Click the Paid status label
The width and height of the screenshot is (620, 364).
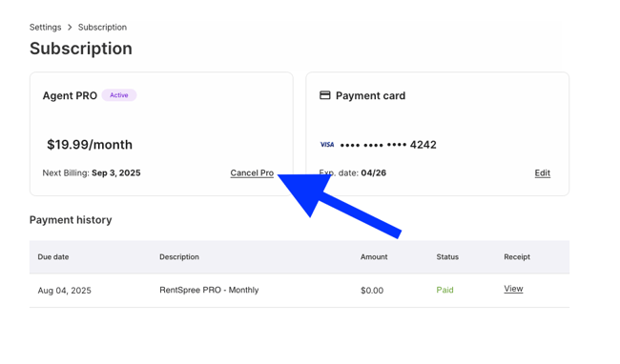coord(444,290)
